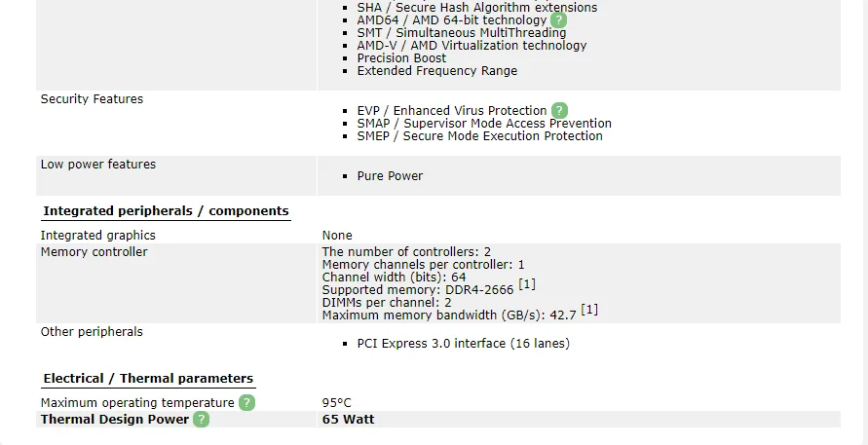The height and width of the screenshot is (445, 868).
Task: Open the Thermal Design Power help icon
Action: pos(201,420)
